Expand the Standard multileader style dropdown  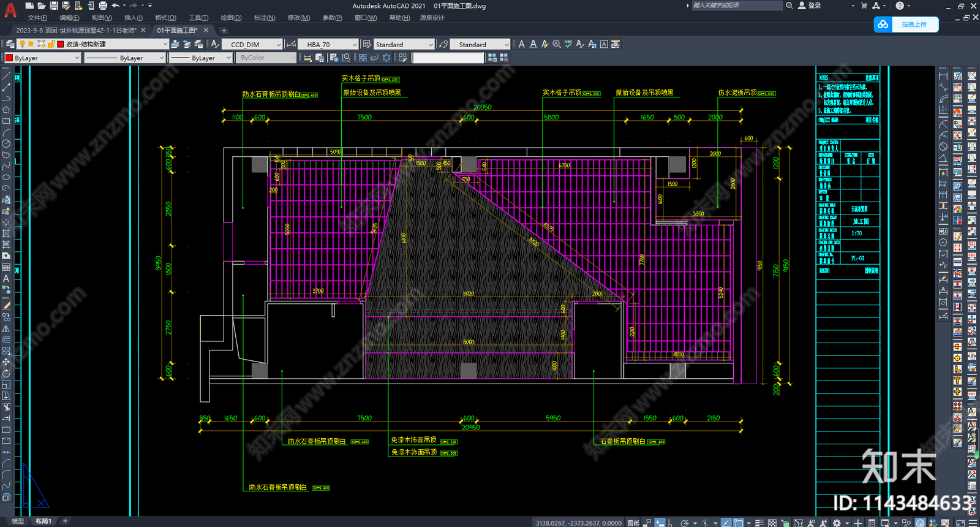tap(506, 44)
